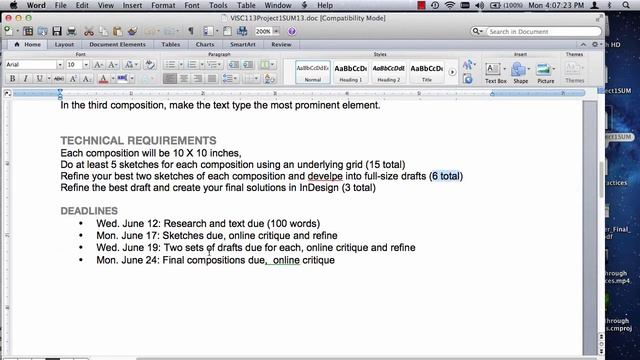Open the font size dropdown
This screenshot has width=640, height=360.
[86, 64]
